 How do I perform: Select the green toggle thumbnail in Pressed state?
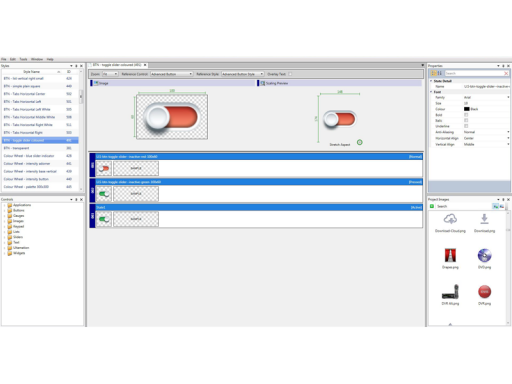[104, 194]
